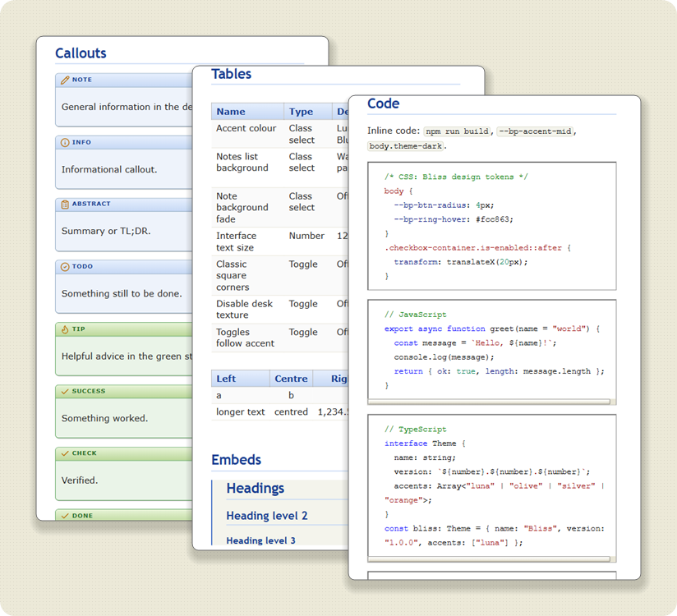Screen dimensions: 677x616
Task: Click the 'npm run build' inline code
Action: point(458,131)
